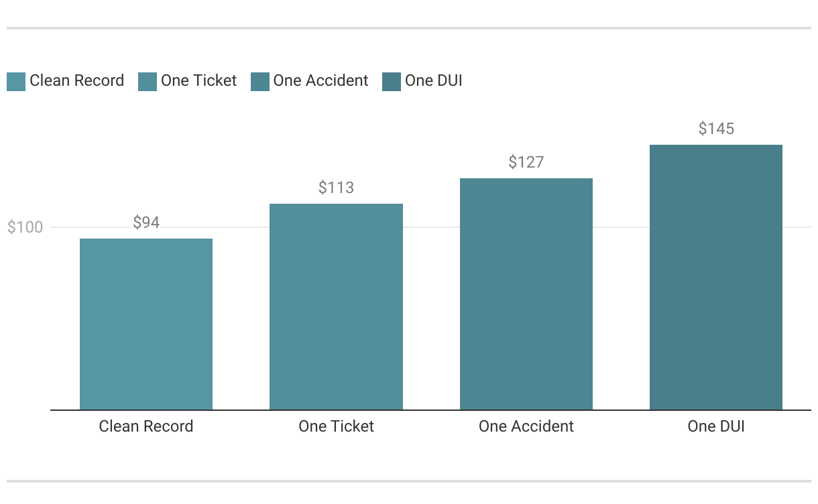Toggle the One Ticket legend label
This screenshot has width=818, height=504.
click(199, 81)
